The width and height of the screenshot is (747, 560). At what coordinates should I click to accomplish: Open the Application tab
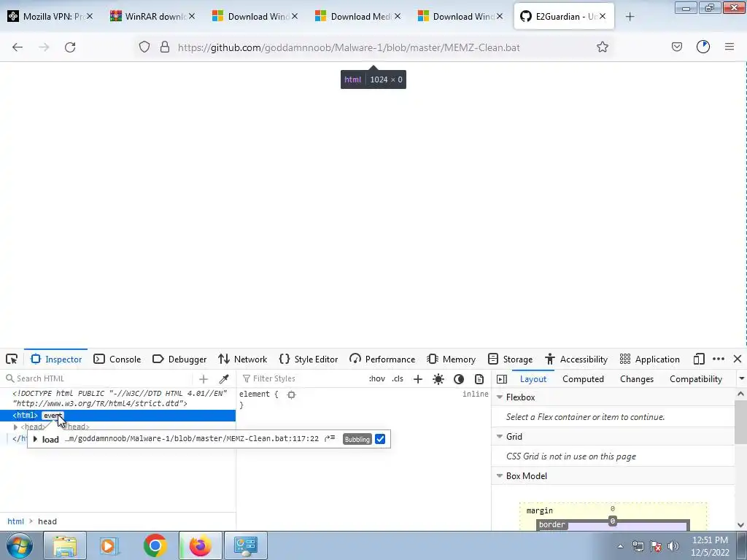650,359
